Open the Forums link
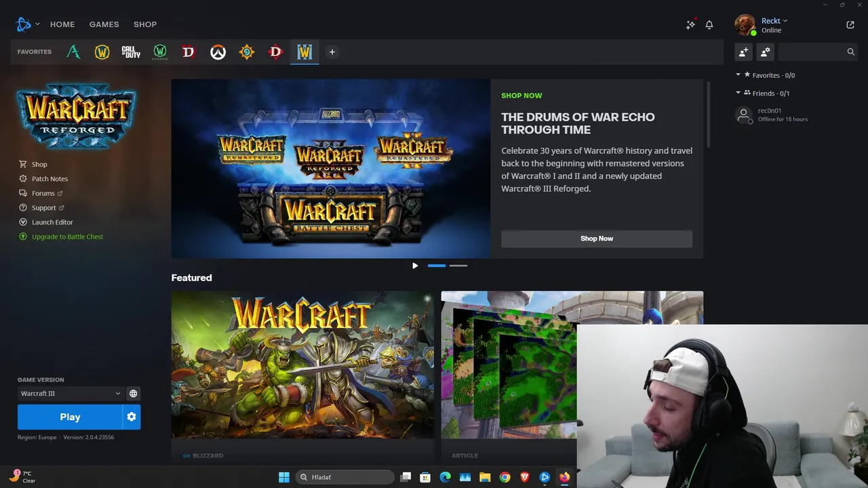Viewport: 868px width, 488px height. (x=41, y=193)
